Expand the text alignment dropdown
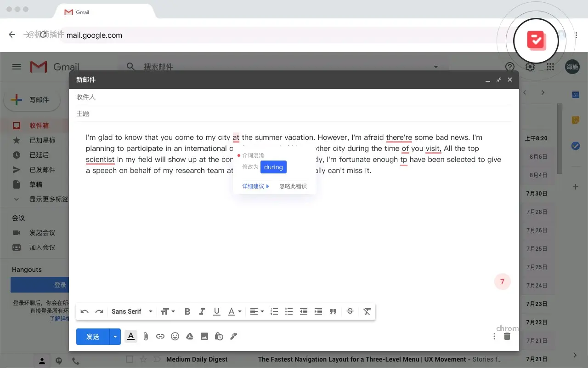Image resolution: width=588 pixels, height=368 pixels. [257, 311]
